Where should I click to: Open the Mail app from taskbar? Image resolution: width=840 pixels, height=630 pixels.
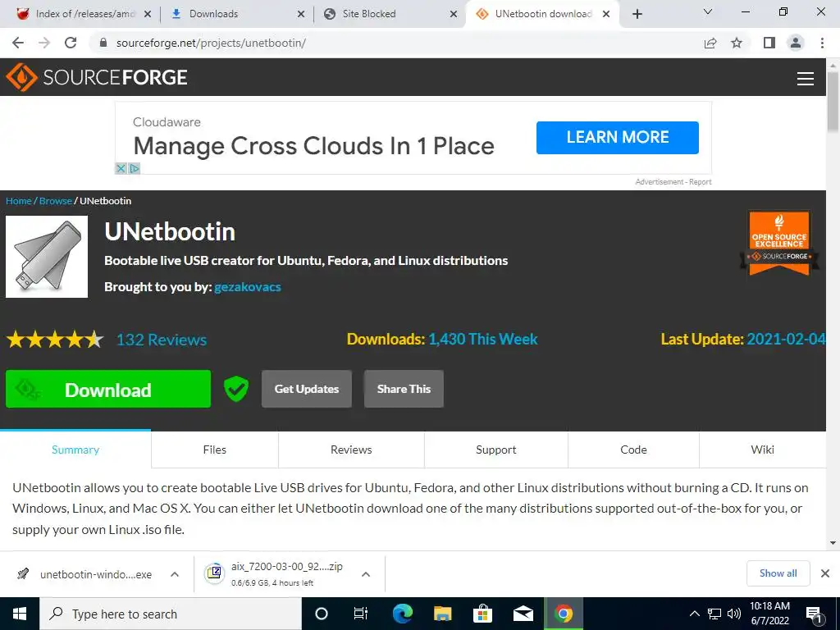(x=523, y=614)
